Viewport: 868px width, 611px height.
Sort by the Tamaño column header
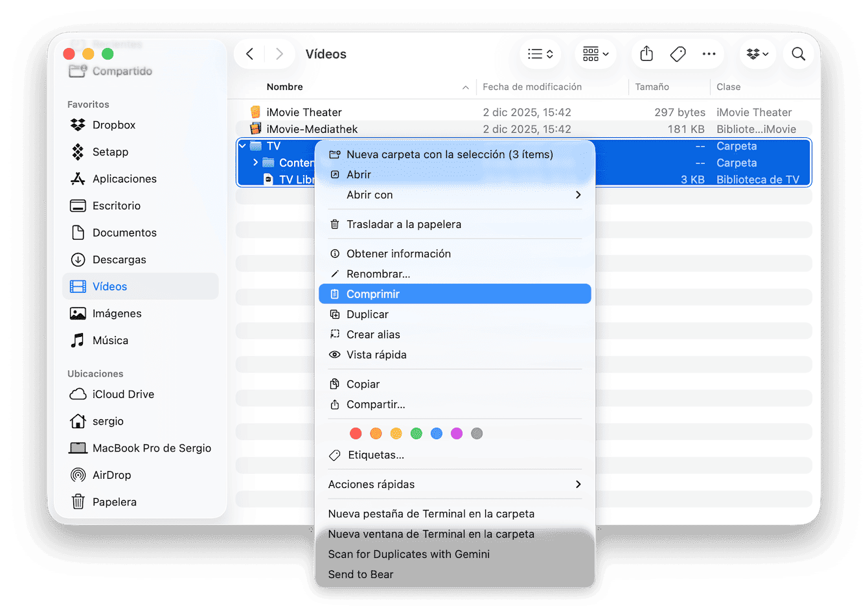pos(652,87)
